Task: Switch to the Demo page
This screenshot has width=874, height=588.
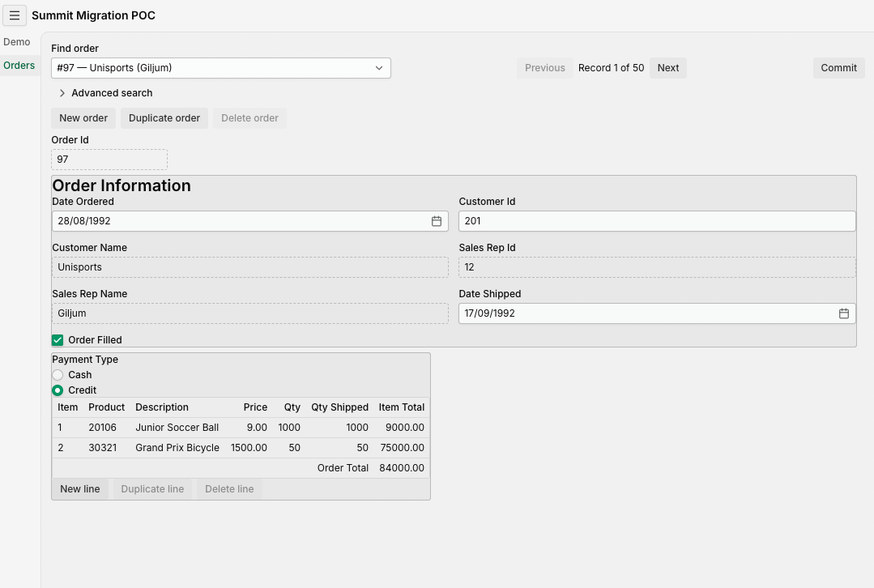Action: (17, 42)
